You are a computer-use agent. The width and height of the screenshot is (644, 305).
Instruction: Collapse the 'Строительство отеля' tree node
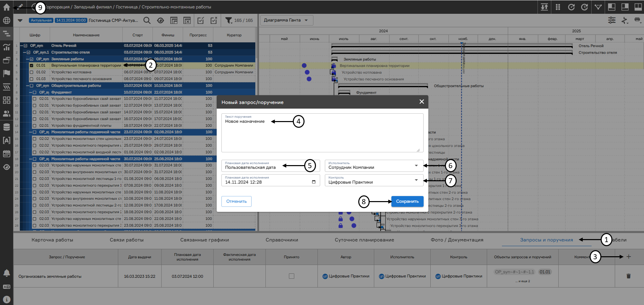(25, 52)
